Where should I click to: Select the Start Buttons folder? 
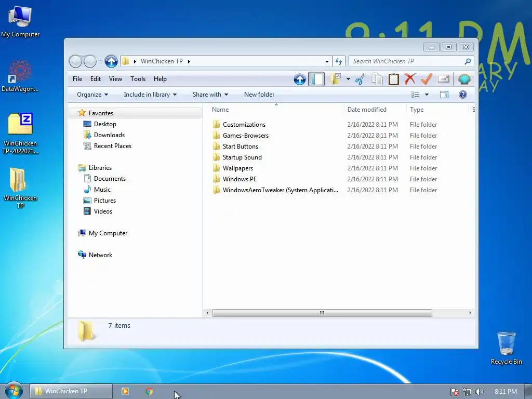240,146
